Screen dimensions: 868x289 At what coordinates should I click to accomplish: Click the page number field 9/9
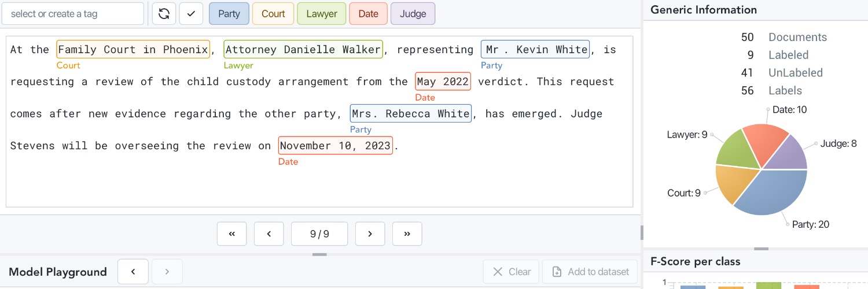[319, 234]
